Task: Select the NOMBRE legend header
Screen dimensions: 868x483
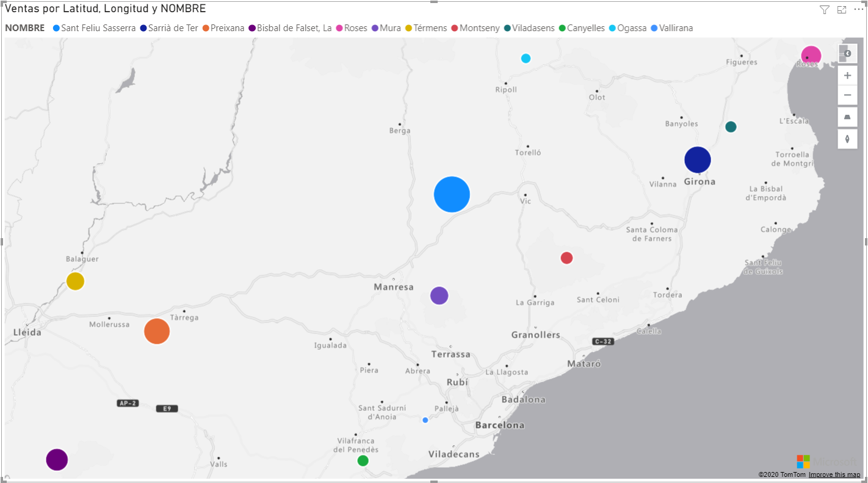Action: tap(24, 28)
